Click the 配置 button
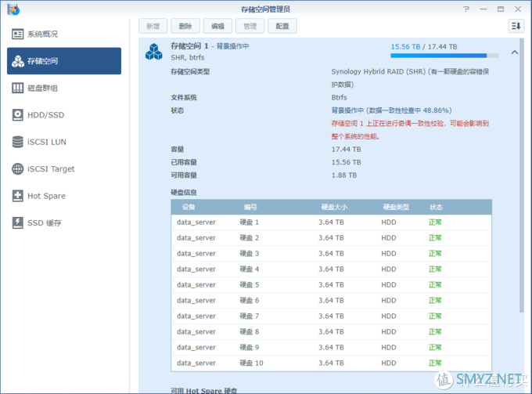This screenshot has width=532, height=394. point(282,26)
